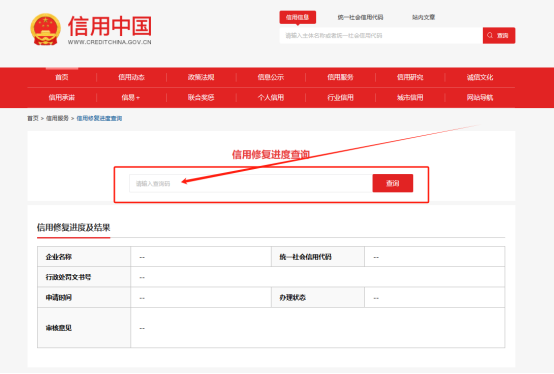
Task: Click the 信用服务 breadcrumb link
Action: tap(57, 118)
